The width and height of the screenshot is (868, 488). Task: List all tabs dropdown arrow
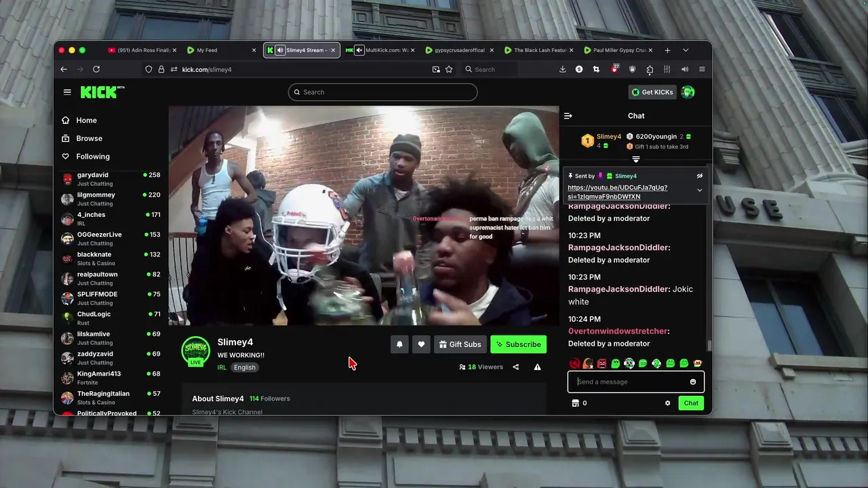tap(686, 50)
